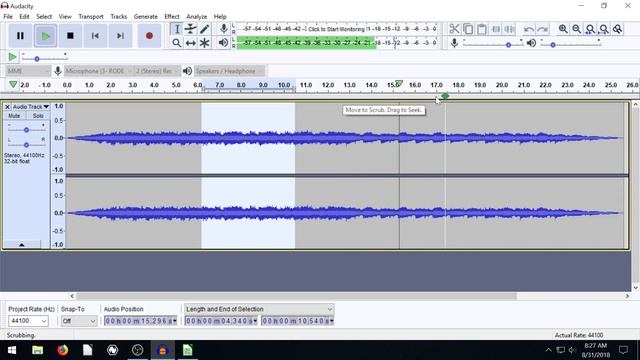Open the Edit menu
Image resolution: width=640 pixels, height=360 pixels.
click(24, 16)
